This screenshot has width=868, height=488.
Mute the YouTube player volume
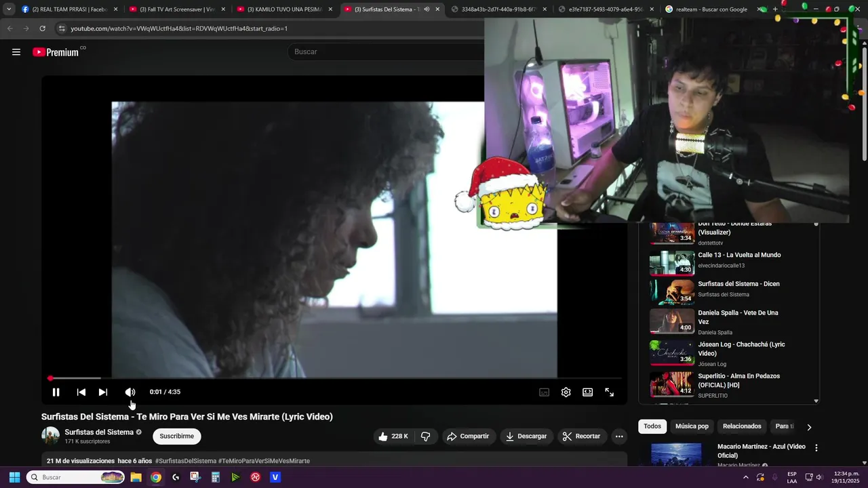[x=130, y=392]
